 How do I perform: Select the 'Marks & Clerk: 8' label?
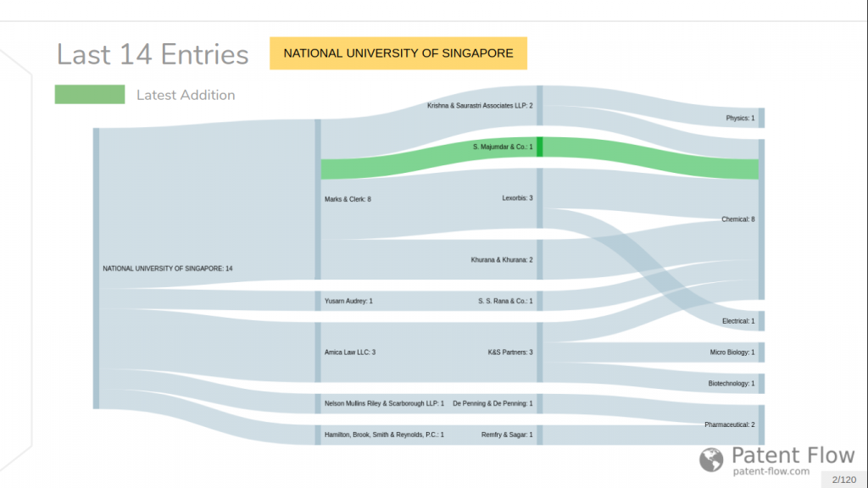[348, 199]
